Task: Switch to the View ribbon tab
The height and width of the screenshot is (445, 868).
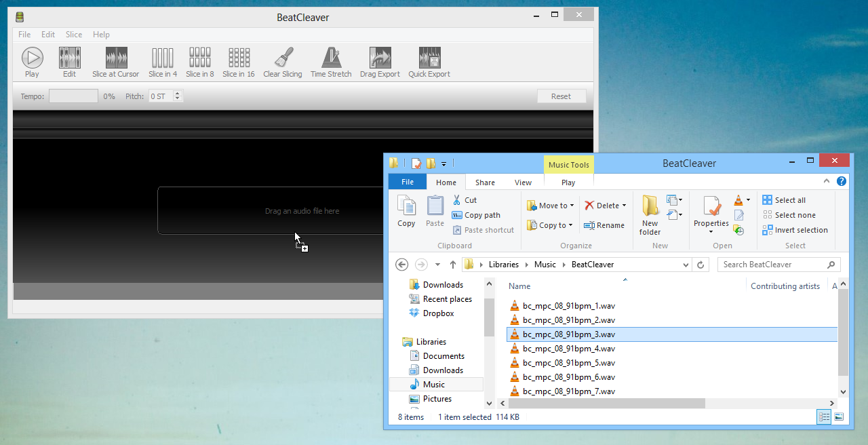Action: pos(523,182)
